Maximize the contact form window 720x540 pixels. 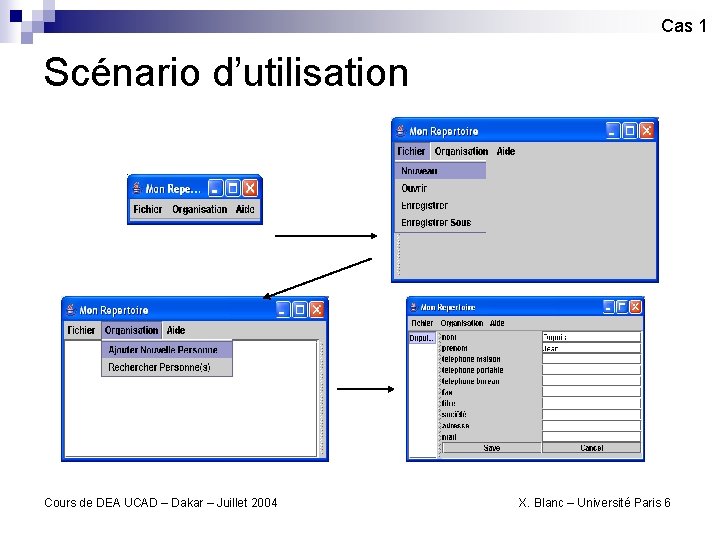tap(622, 307)
